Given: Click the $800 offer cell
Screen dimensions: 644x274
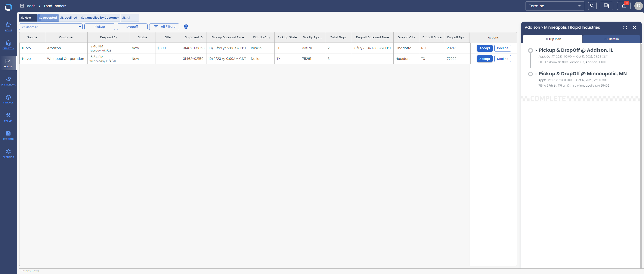Looking at the screenshot, I should (x=168, y=48).
